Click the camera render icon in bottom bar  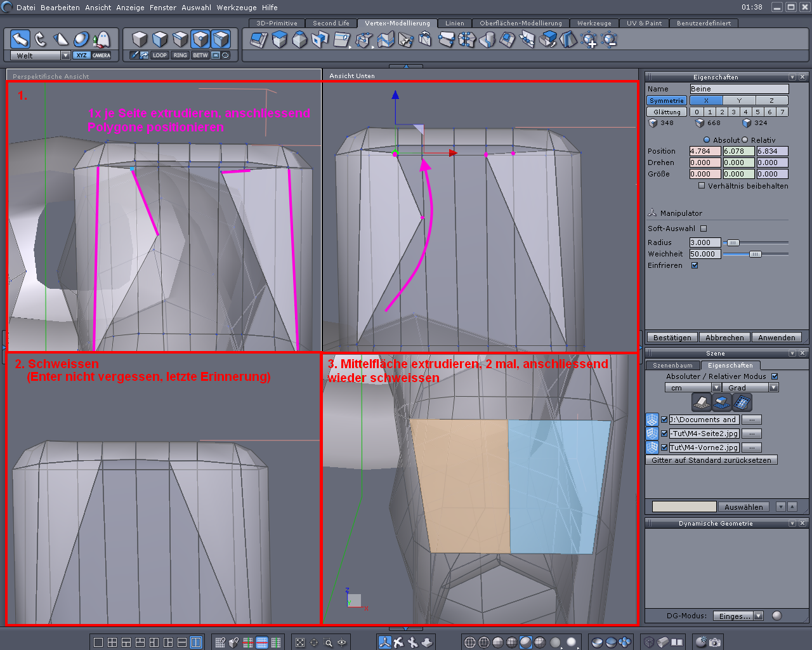pyautogui.click(x=715, y=642)
